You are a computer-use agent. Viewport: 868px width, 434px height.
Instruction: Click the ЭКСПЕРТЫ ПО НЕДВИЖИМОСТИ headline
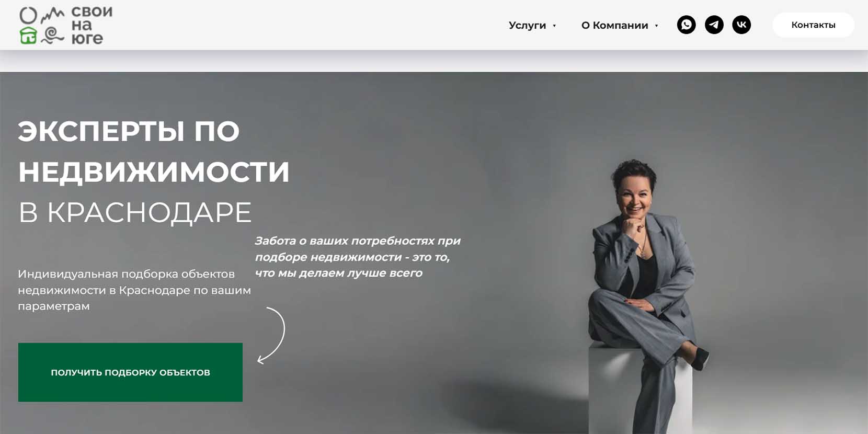point(154,151)
